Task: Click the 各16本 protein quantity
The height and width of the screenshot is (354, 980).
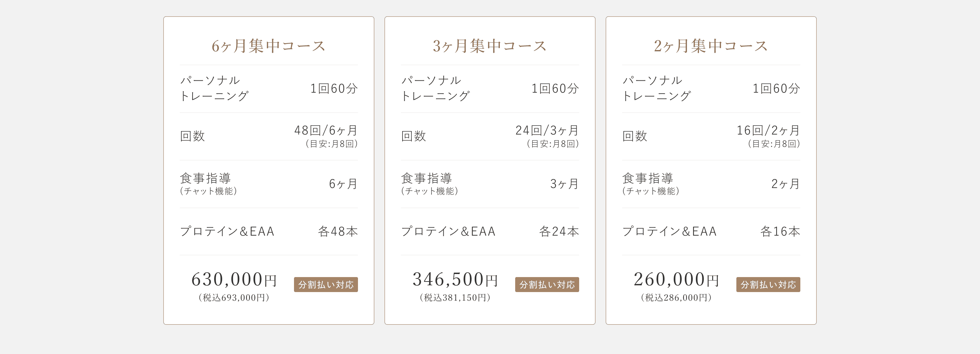Action: tap(780, 231)
